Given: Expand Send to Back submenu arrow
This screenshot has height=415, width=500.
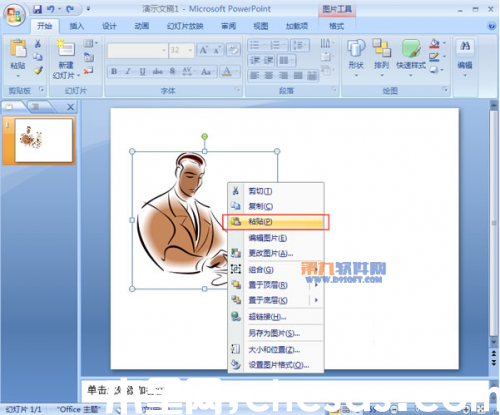Looking at the screenshot, I should pyautogui.click(x=316, y=300).
